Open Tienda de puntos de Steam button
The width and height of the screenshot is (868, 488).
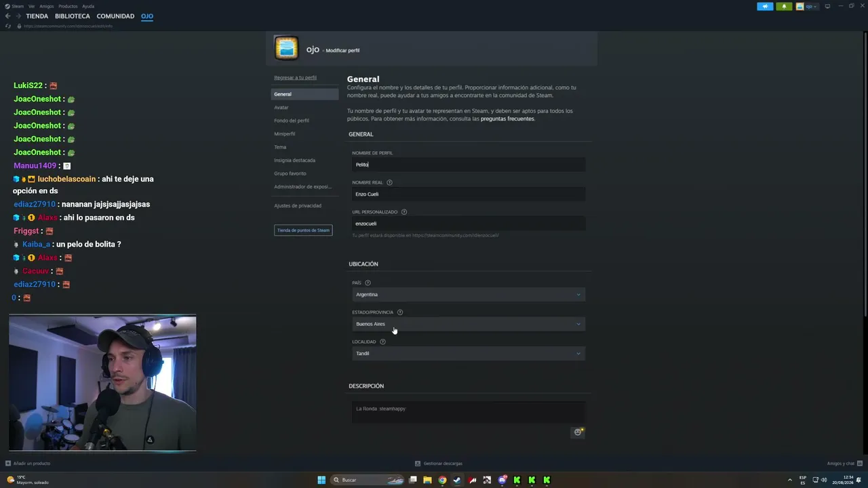303,230
